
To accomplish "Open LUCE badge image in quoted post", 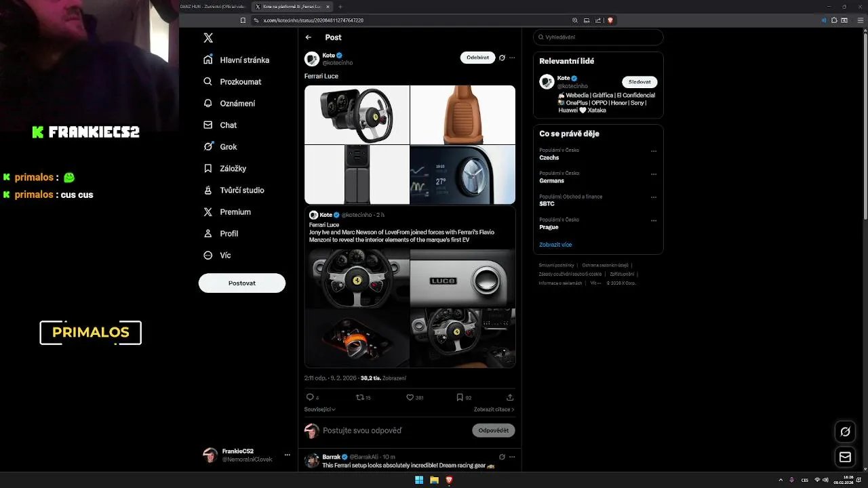I will 462,278.
